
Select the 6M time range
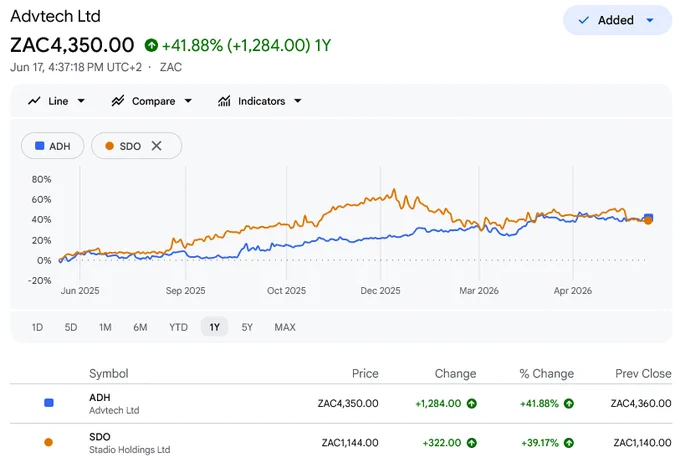click(140, 327)
